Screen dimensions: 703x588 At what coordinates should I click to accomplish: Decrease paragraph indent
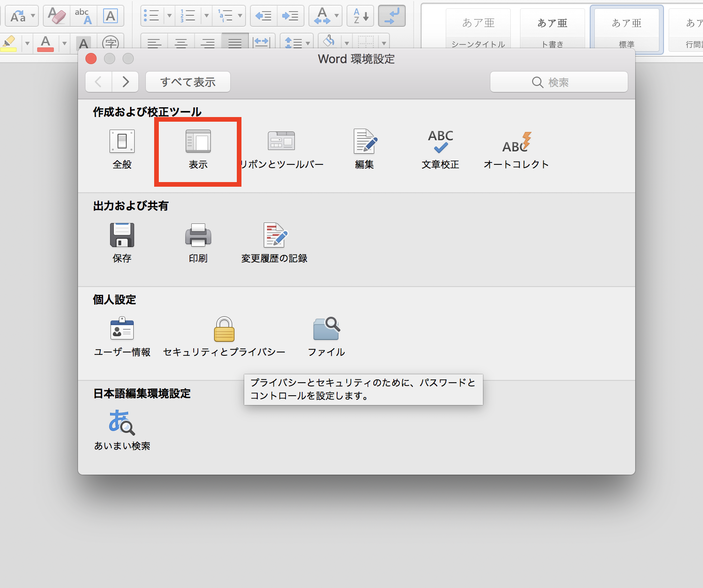click(263, 16)
